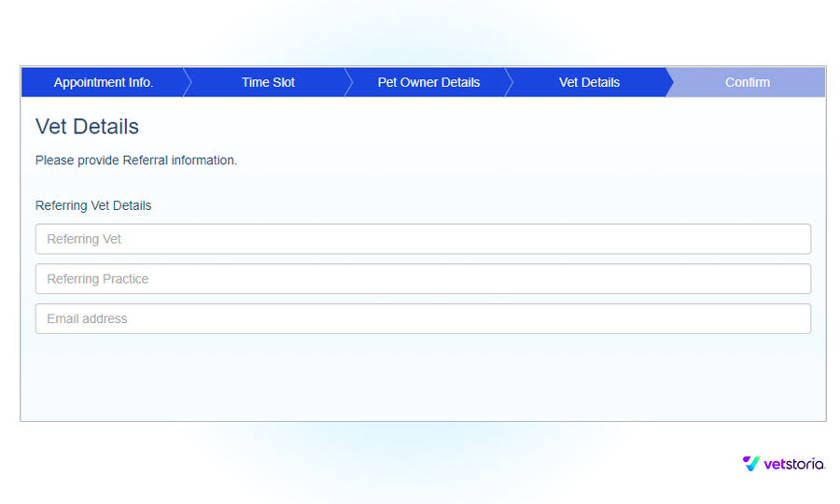Click the Vet Details page heading
This screenshot has height=504, width=840.
(x=87, y=127)
